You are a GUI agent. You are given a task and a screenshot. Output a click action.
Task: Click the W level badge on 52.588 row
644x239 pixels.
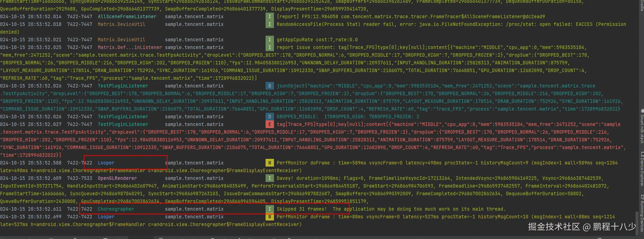tap(269, 163)
